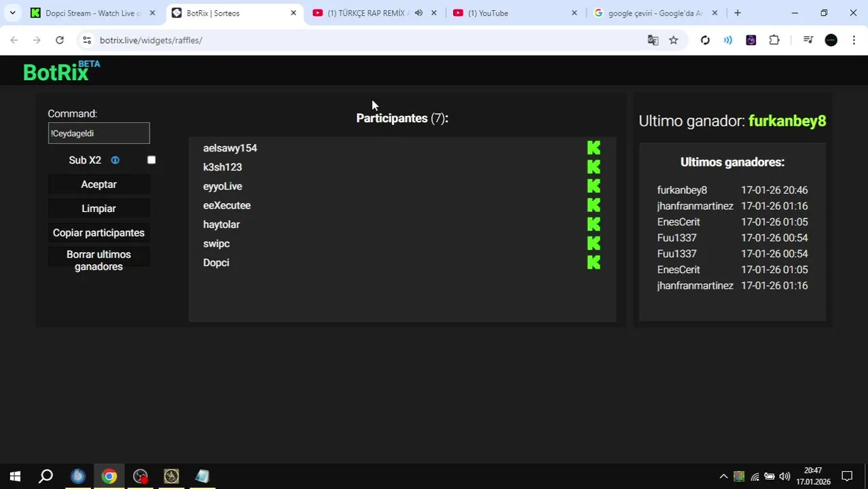Open the Sub X2 info icon
Image resolution: width=868 pixels, height=489 pixels.
pos(115,160)
